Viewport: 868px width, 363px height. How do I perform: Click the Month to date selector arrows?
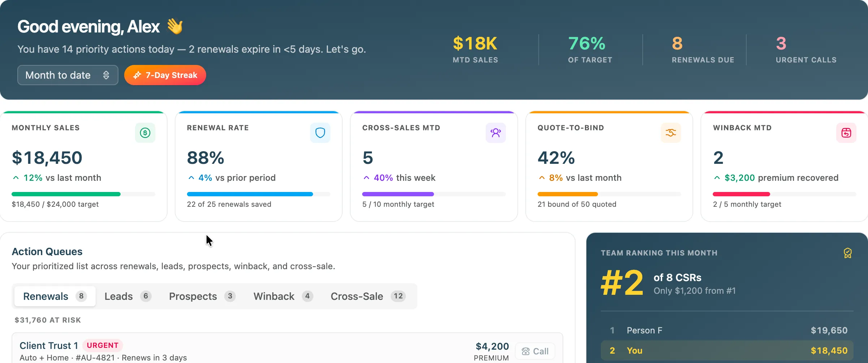pyautogui.click(x=106, y=75)
